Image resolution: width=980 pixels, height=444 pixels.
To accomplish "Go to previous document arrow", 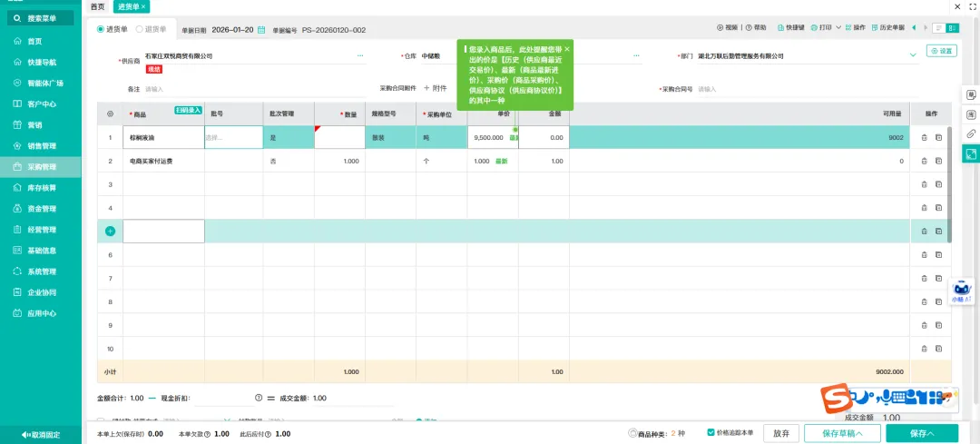I will (915, 27).
